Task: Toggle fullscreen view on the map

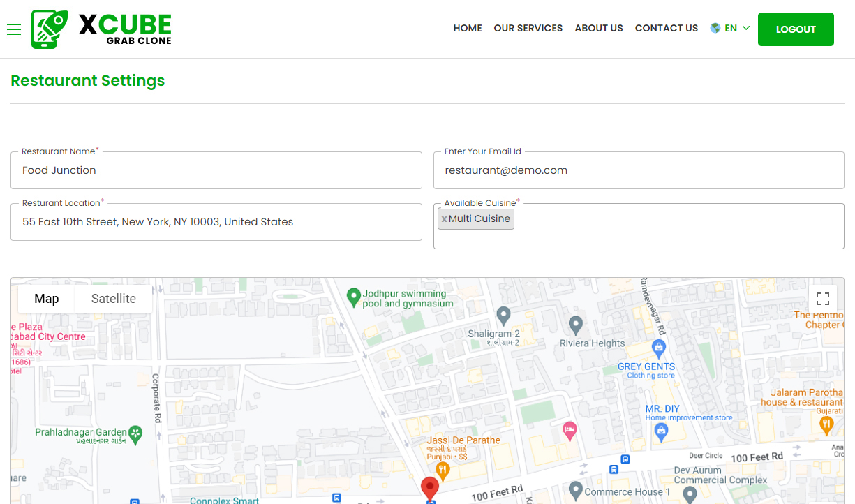Action: coord(823,299)
